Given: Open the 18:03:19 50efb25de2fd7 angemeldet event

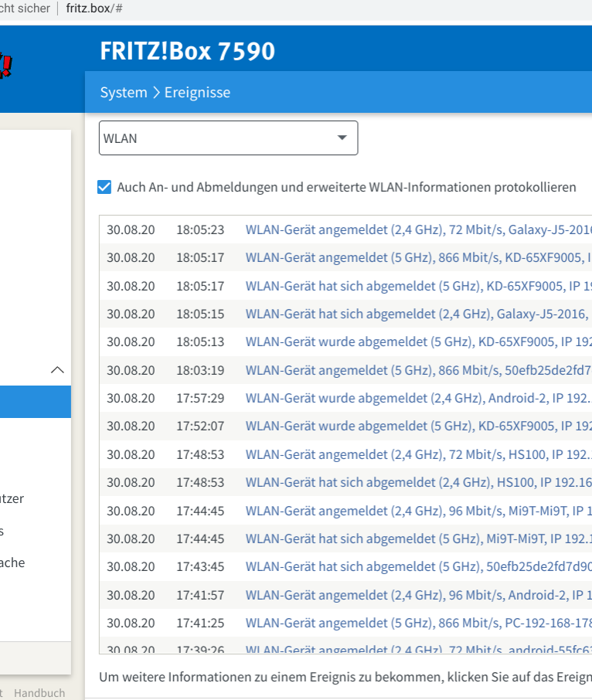Looking at the screenshot, I should point(418,370).
